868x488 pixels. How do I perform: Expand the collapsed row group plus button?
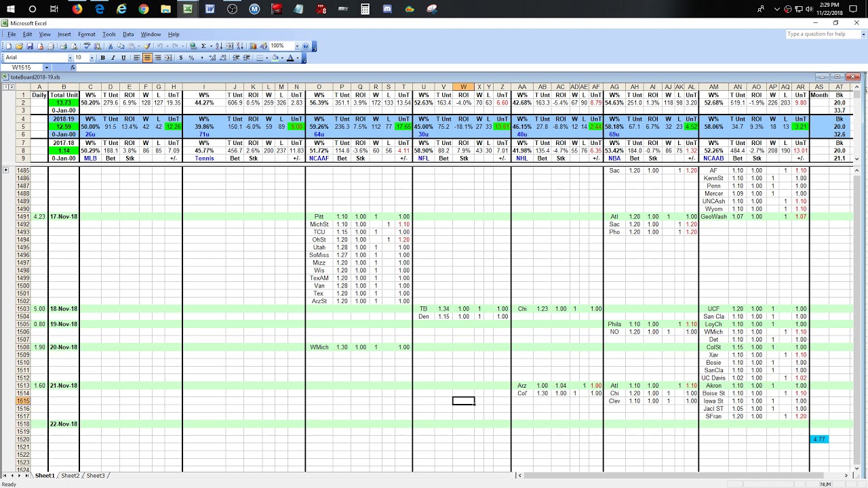[x=6, y=170]
